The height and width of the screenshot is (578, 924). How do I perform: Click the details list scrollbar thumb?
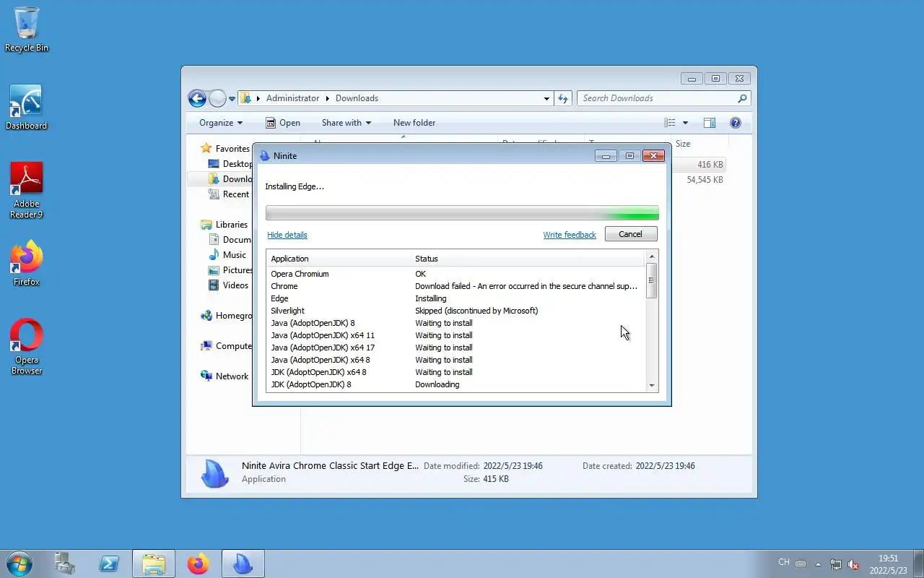(x=652, y=281)
